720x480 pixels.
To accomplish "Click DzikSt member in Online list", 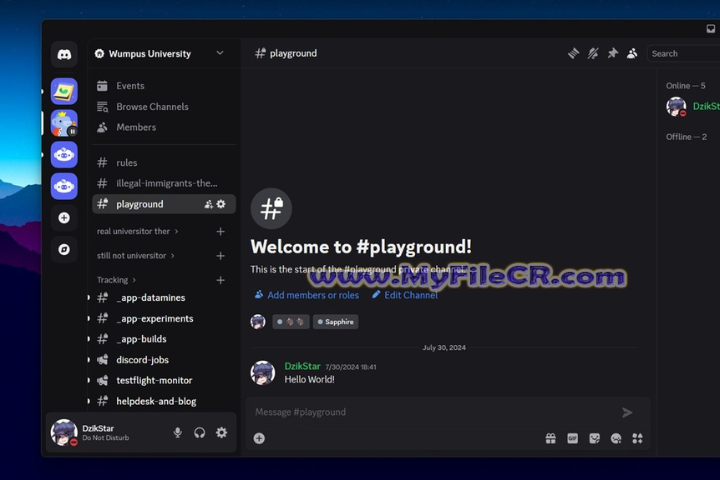I will (691, 107).
